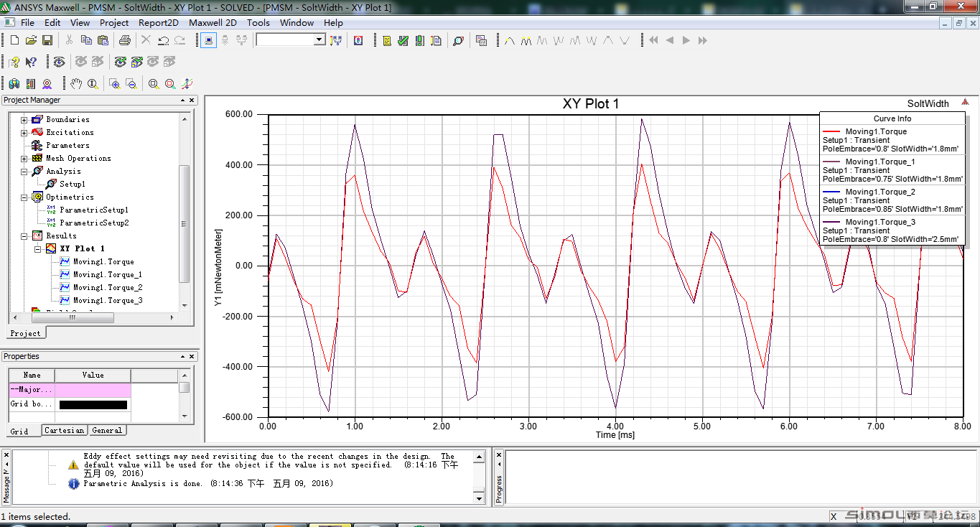980x527 pixels.
Task: Collapse the Optimetrics tree node
Action: click(24, 197)
